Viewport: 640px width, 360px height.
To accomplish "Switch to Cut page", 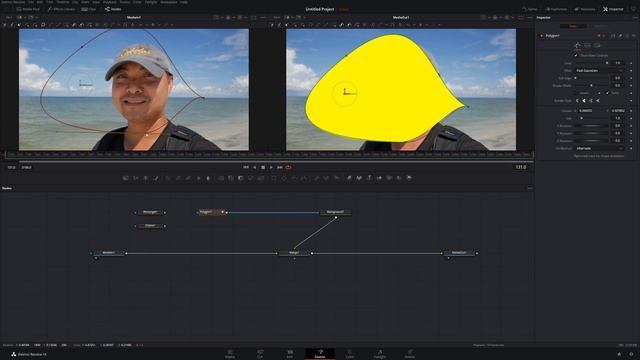I will point(260,354).
